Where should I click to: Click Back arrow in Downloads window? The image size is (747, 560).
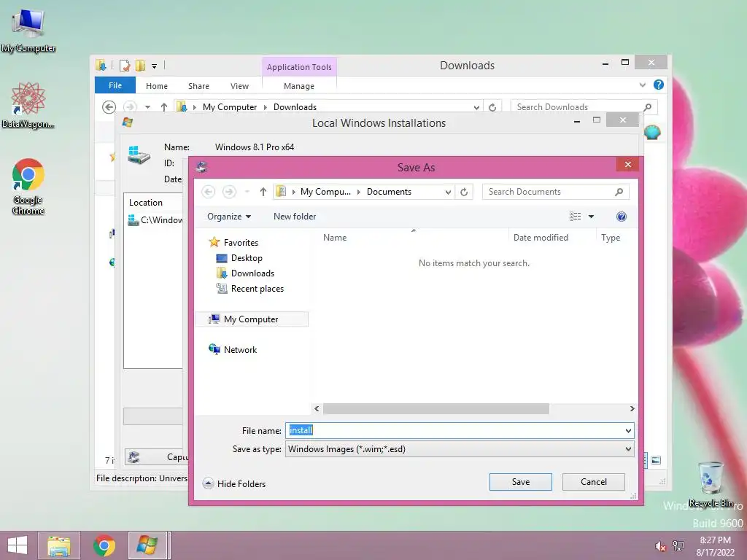(109, 107)
